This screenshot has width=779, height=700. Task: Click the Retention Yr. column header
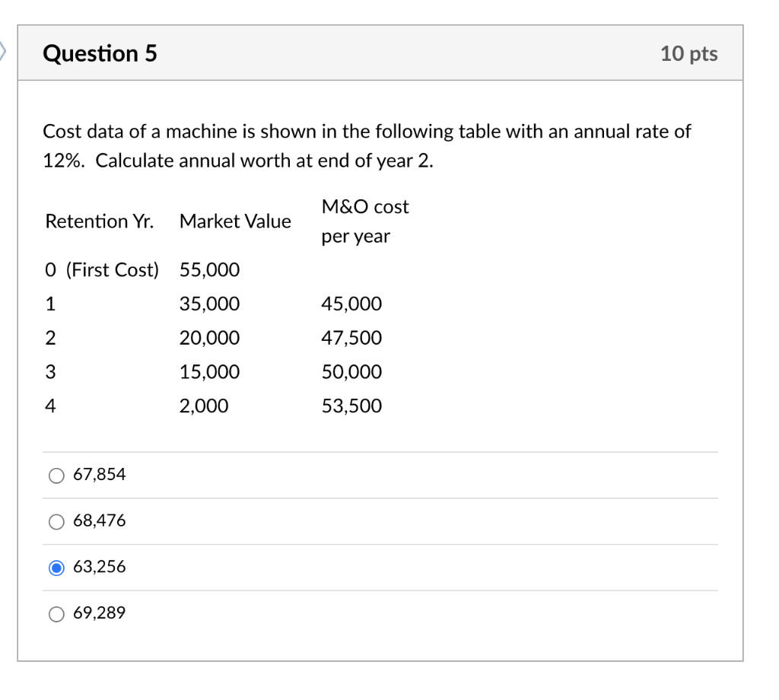[99, 221]
